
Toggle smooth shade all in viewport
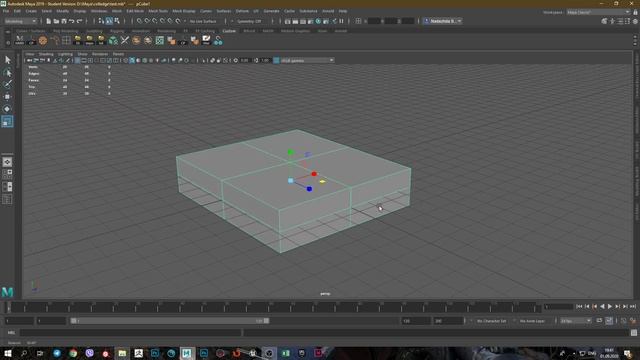132,60
